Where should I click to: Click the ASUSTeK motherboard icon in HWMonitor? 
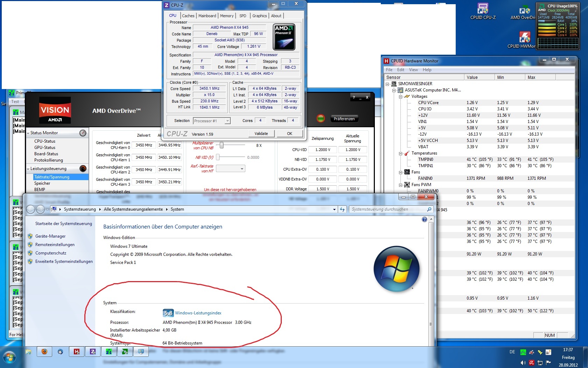click(400, 90)
